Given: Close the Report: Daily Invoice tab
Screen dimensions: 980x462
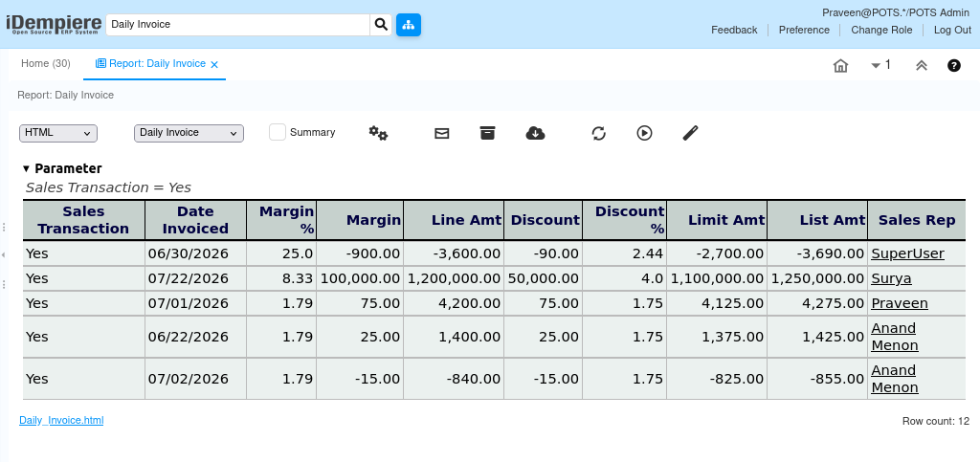Looking at the screenshot, I should click(x=214, y=64).
